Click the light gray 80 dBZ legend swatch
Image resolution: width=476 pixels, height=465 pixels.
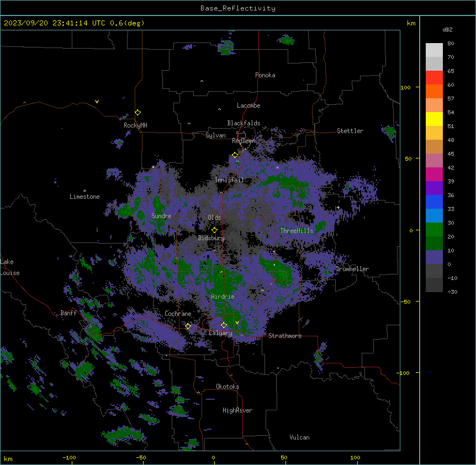click(434, 50)
